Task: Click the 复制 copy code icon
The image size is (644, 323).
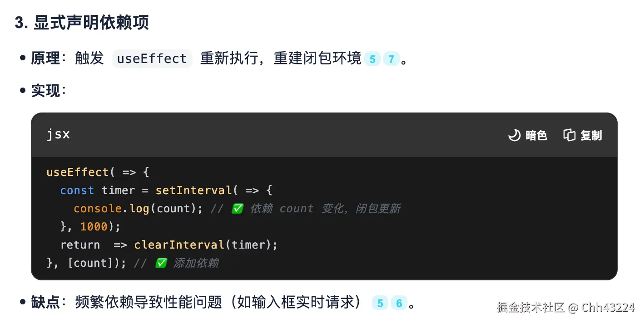Action: pos(569,135)
